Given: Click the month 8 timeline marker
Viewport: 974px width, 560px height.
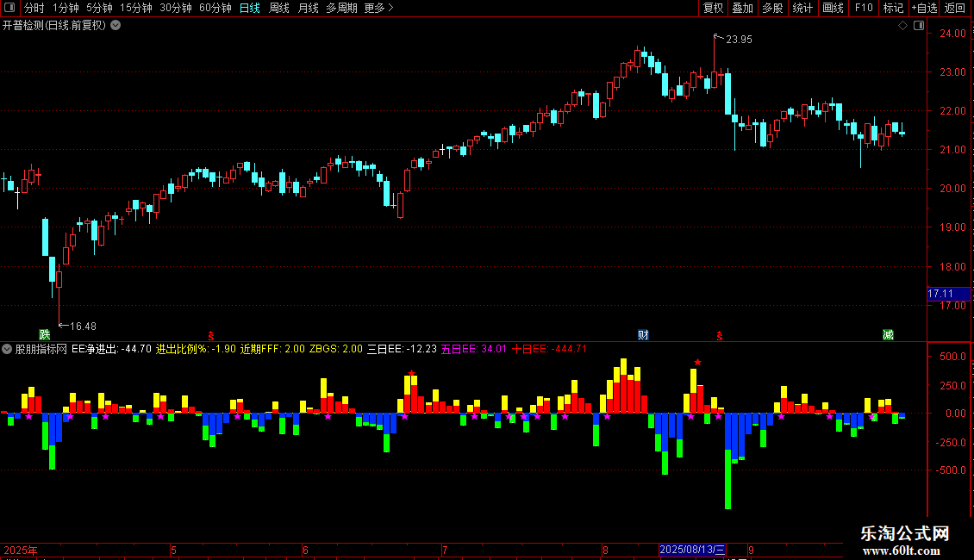Looking at the screenshot, I should pos(606,550).
